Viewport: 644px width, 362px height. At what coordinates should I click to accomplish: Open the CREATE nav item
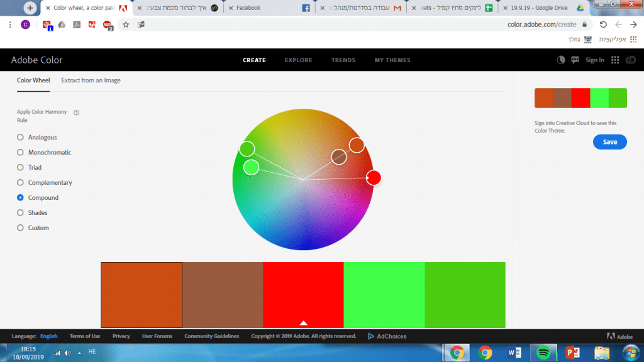point(254,60)
